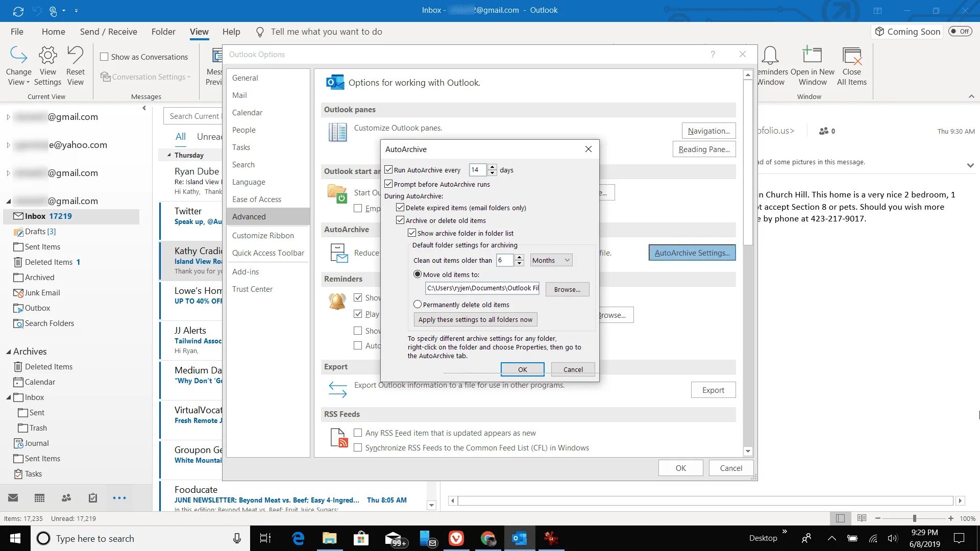
Task: Open Microsoft Edge from taskbar
Action: (x=298, y=538)
